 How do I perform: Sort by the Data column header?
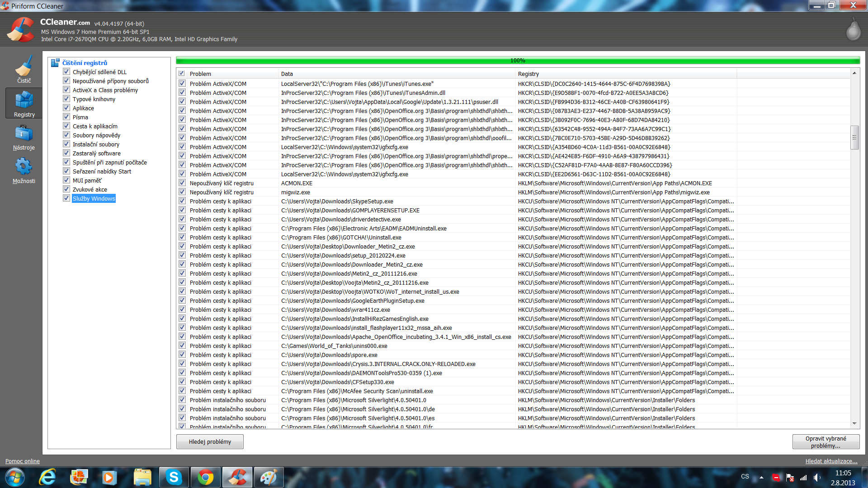[x=396, y=74]
